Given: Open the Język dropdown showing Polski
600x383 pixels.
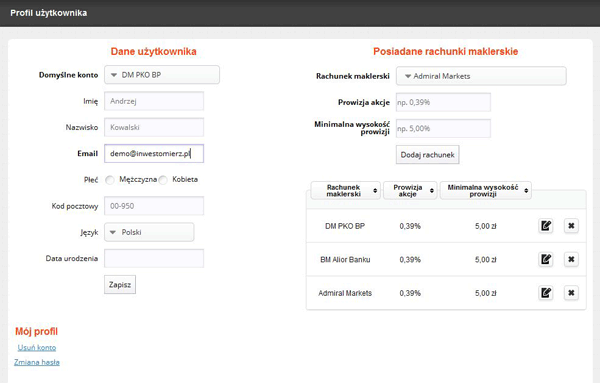Looking at the screenshot, I should (x=149, y=232).
